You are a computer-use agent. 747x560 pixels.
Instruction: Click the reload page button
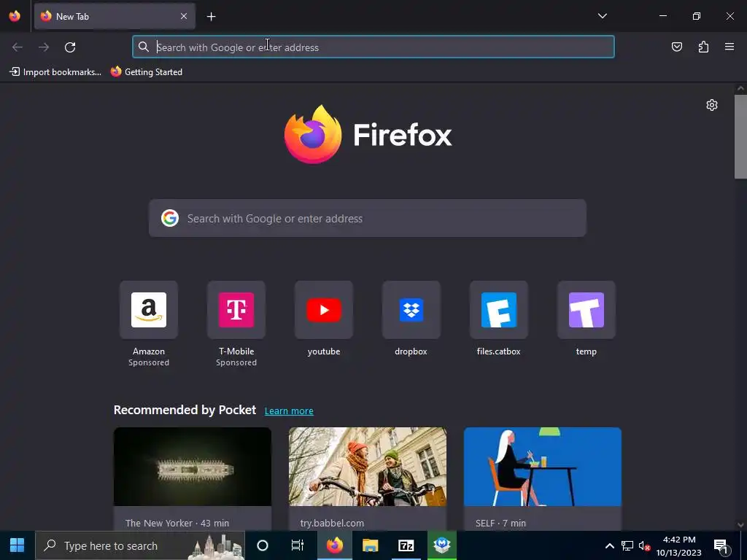click(x=70, y=47)
